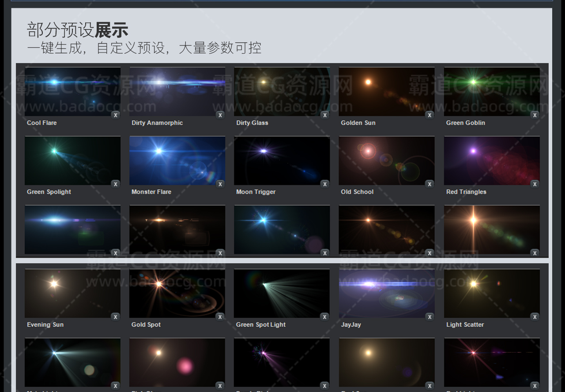Remove Light Scatter preset using X button
Viewport: 565px width, 392px height.
(535, 317)
